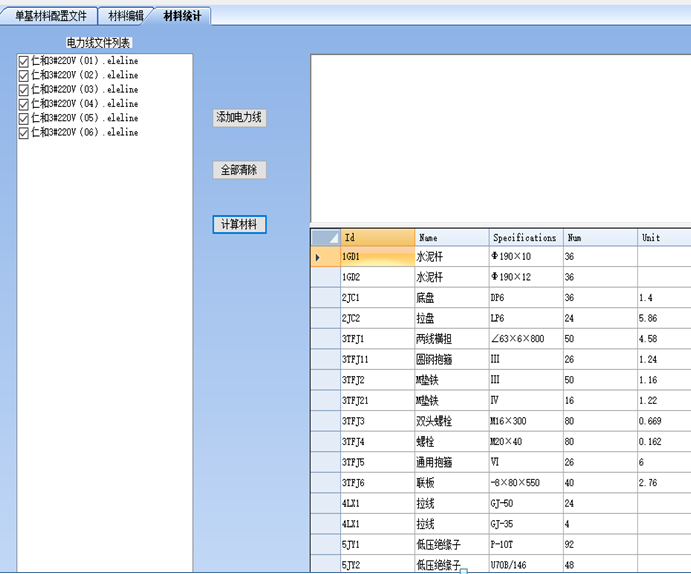Run 计算材料 to calculate materials
The width and height of the screenshot is (691, 574).
(240, 224)
